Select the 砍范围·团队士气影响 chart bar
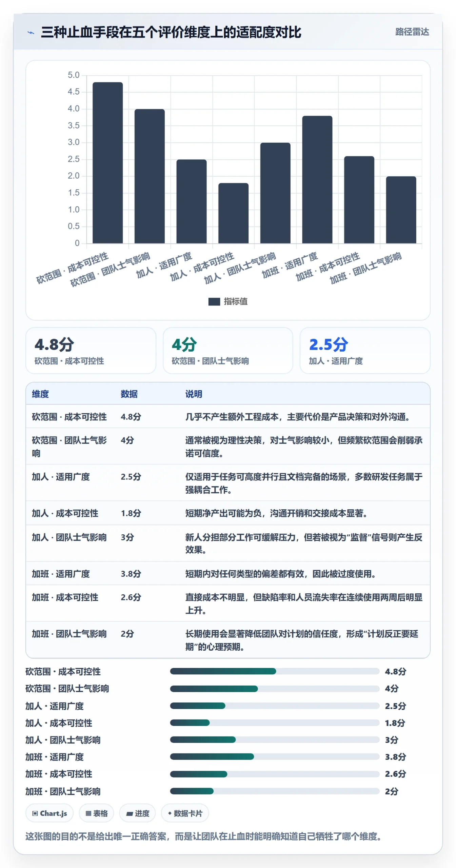 [x=150, y=176]
